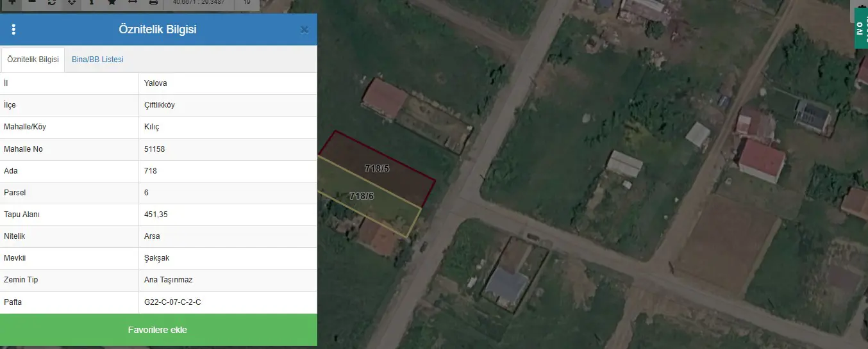Click the Mevkii value Şakşak
This screenshot has height=349, width=868.
228,258
